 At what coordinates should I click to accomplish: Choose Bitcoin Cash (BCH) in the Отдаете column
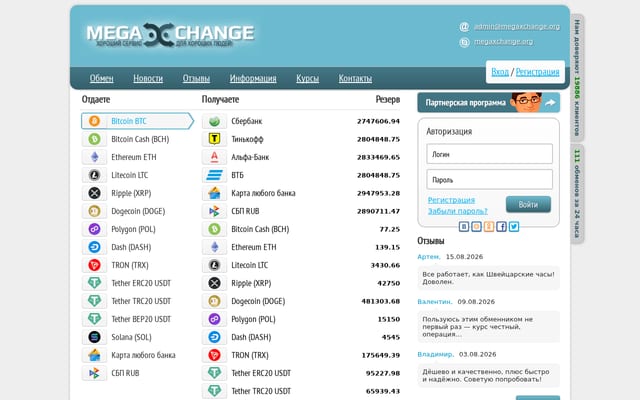point(137,139)
